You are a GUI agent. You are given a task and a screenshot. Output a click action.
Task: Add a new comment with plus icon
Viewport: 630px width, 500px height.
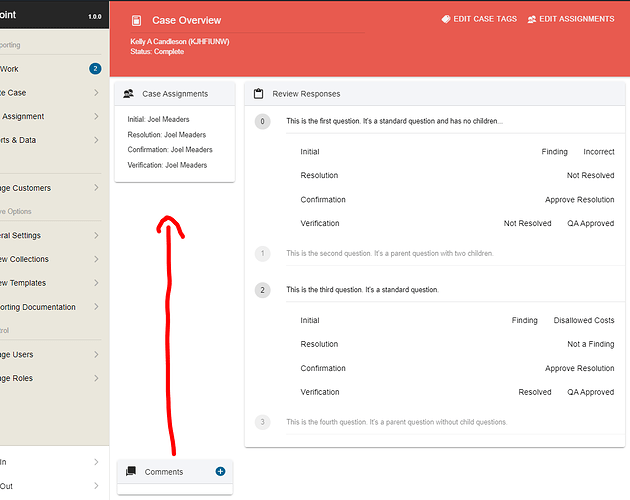click(x=220, y=471)
